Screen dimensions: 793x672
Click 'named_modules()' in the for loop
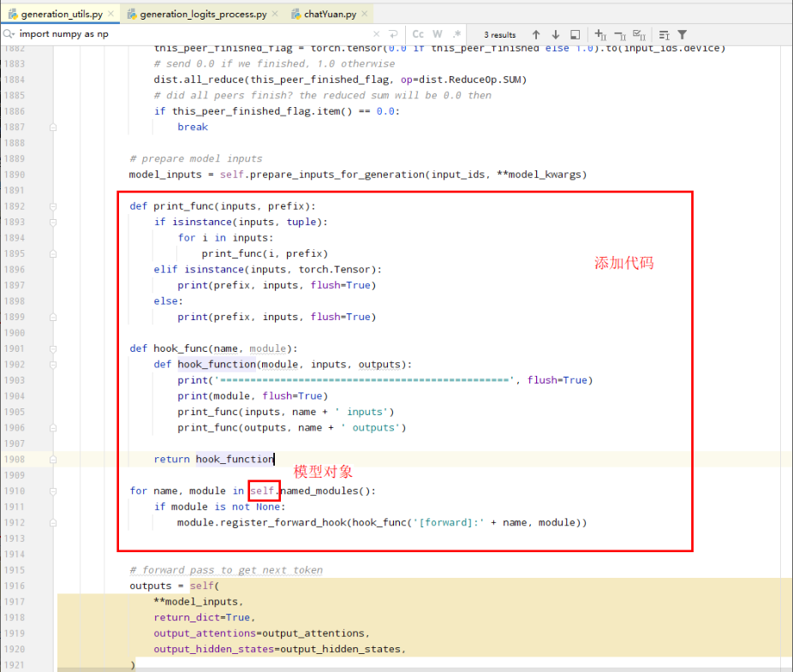(x=327, y=491)
